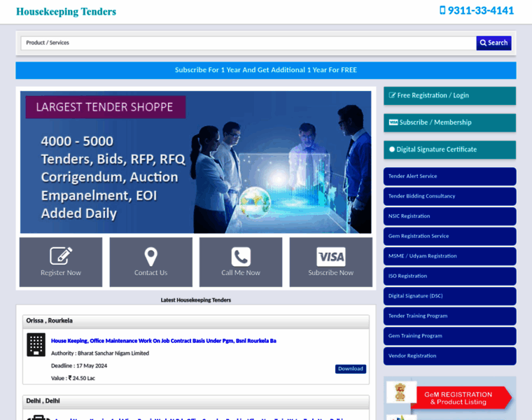The width and height of the screenshot is (532, 420).
Task: Click the emblem icon beside GeM Registration banner
Action: click(x=401, y=391)
